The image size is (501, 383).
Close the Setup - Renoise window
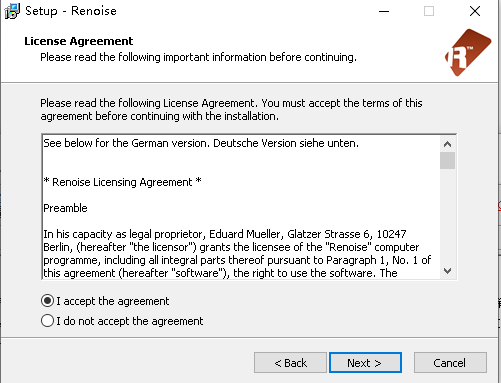point(475,11)
